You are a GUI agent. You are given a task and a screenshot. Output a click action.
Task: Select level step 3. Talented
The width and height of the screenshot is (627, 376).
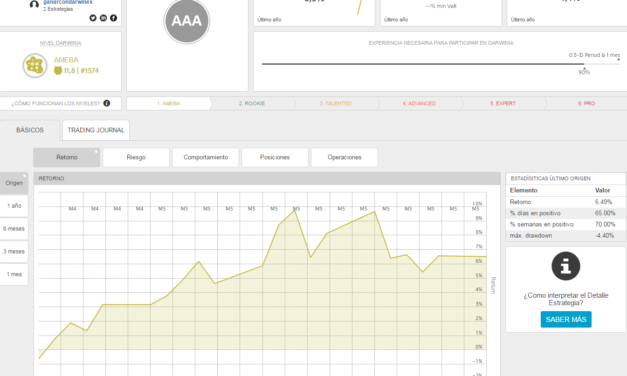[335, 104]
